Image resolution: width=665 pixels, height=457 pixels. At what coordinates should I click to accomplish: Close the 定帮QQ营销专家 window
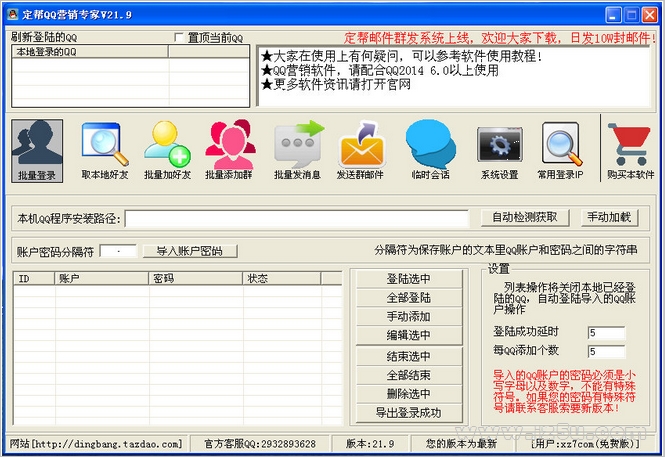coord(649,15)
